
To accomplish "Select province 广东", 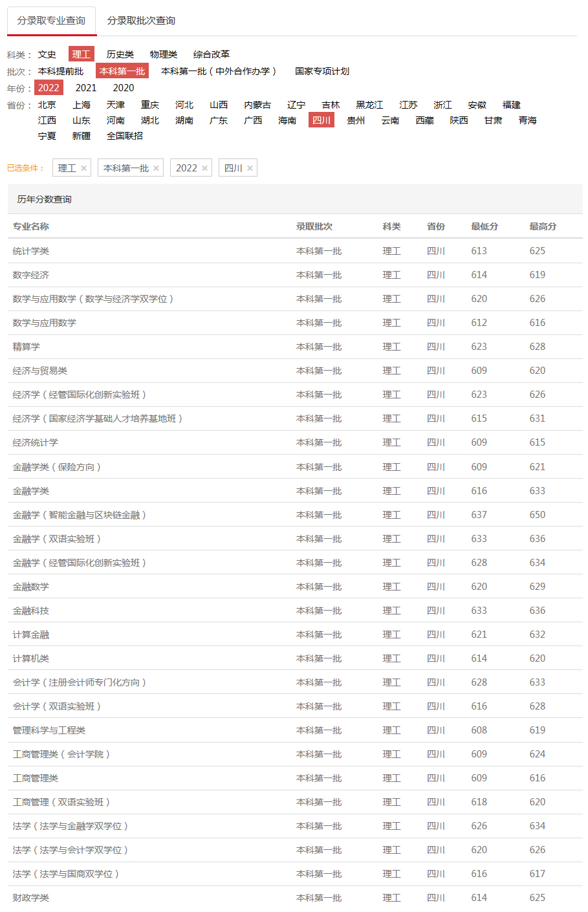I will pyautogui.click(x=219, y=120).
